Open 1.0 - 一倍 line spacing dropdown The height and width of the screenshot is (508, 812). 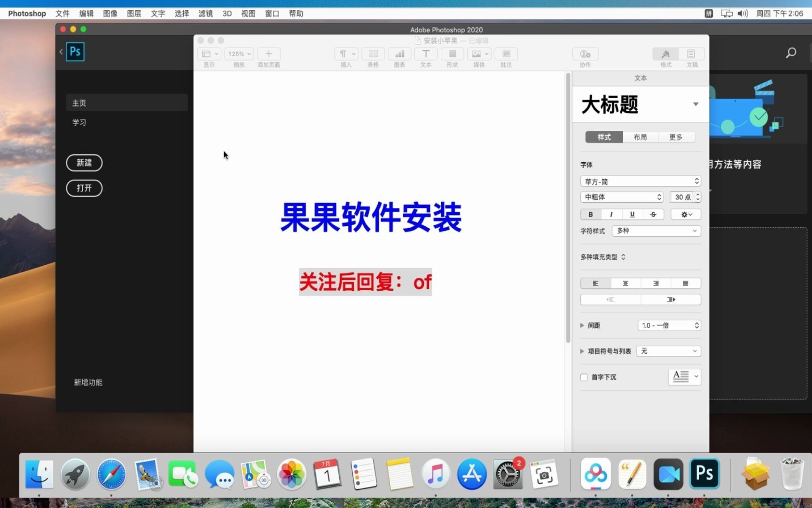(669, 325)
